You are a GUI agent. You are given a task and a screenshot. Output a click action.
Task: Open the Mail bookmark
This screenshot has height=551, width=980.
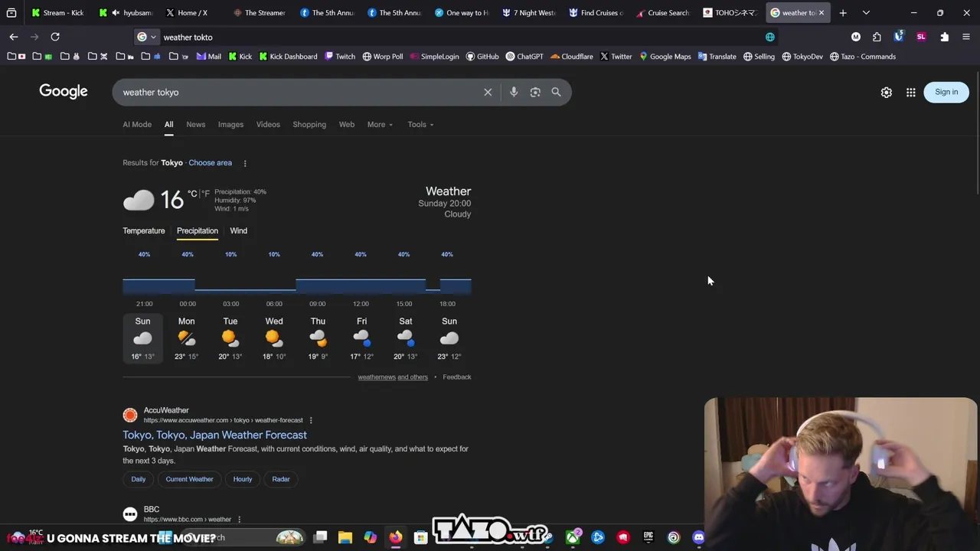[209, 56]
